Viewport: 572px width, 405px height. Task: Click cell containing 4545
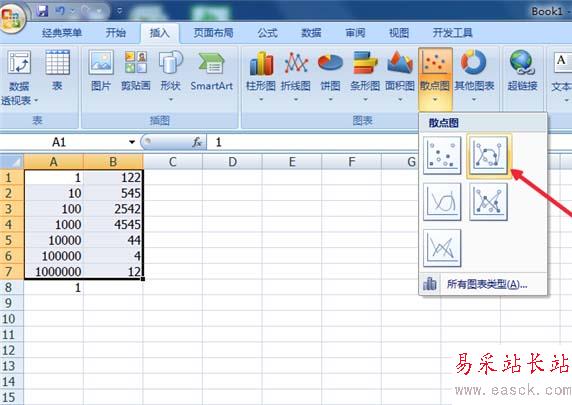coord(113,225)
